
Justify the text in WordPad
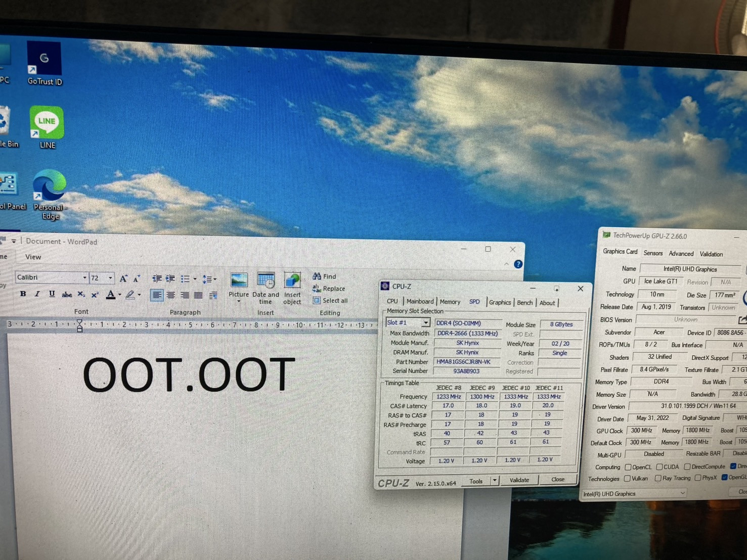tap(198, 295)
